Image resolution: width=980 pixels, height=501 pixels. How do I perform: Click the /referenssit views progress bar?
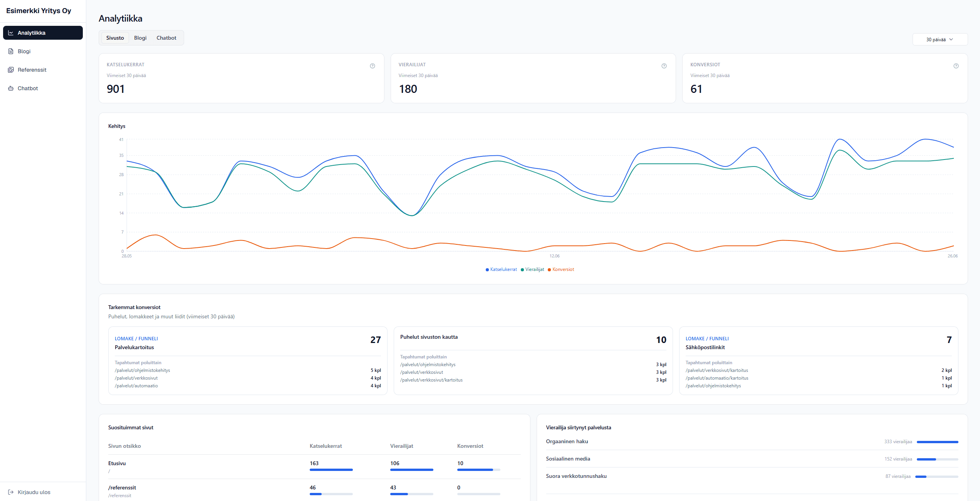pos(331,494)
